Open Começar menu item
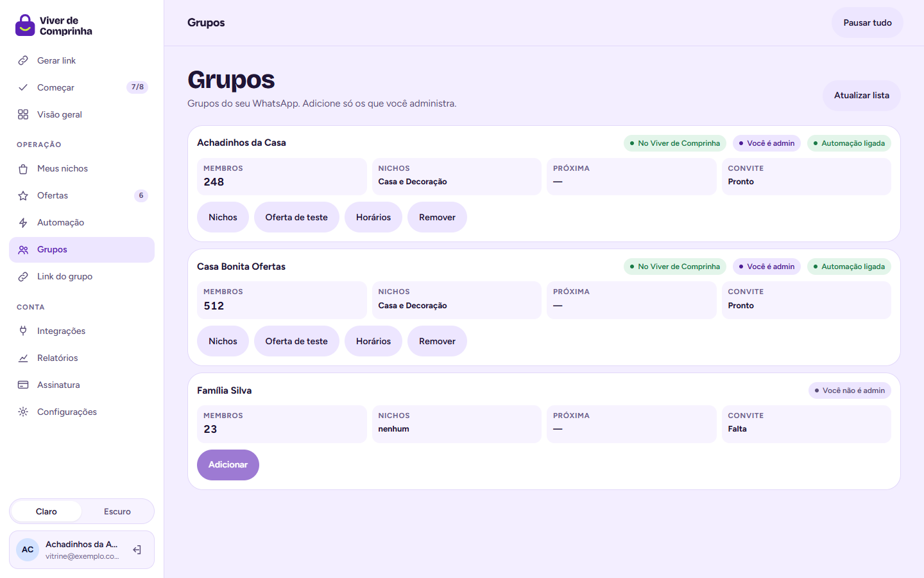The height and width of the screenshot is (578, 924). 81,87
